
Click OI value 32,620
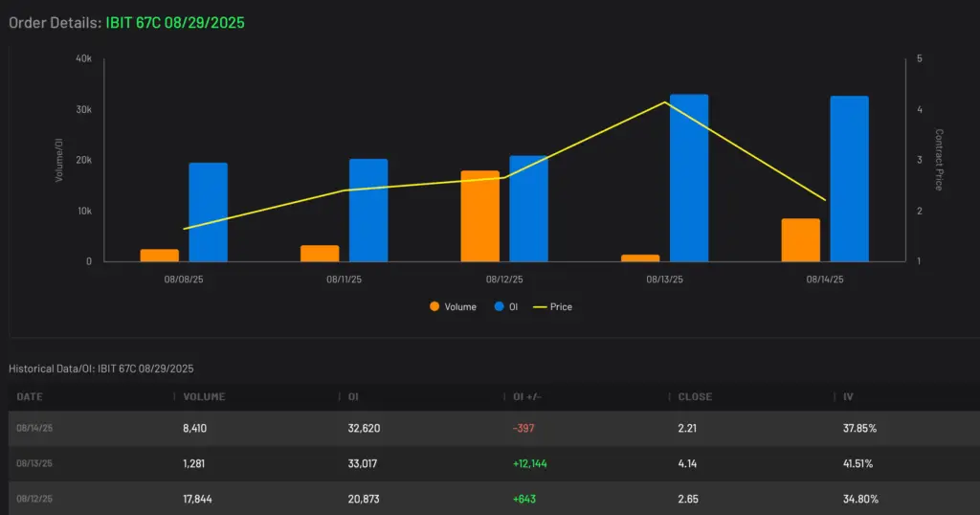(x=364, y=428)
